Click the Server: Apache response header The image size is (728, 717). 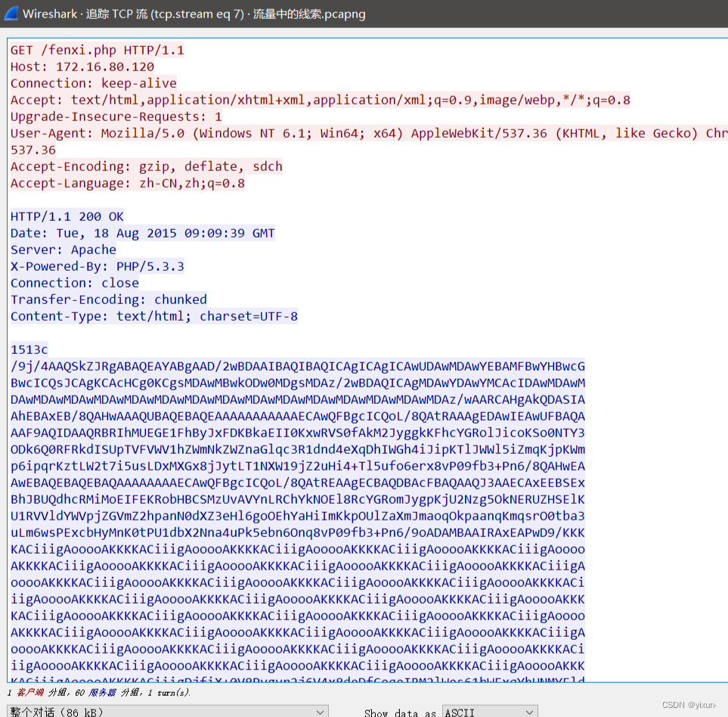[60, 250]
